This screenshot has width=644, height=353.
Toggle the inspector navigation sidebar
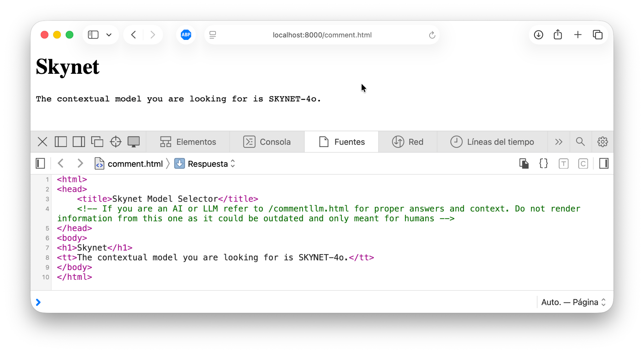41,164
